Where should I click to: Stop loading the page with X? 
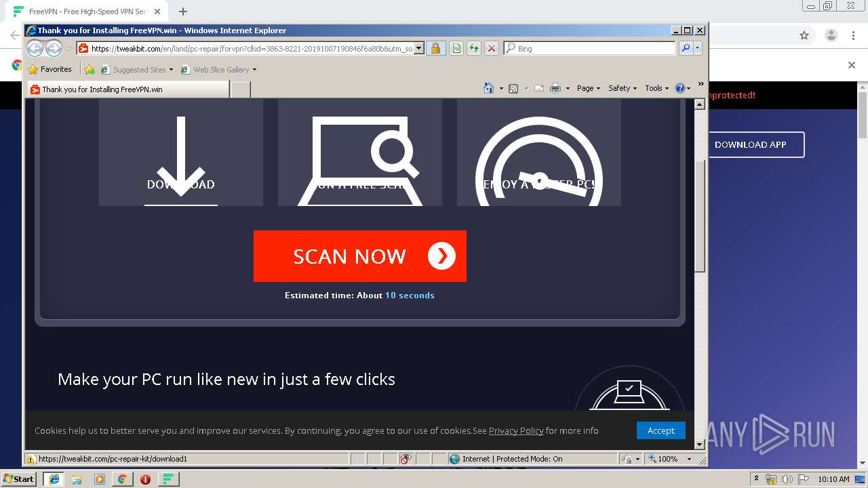[492, 49]
